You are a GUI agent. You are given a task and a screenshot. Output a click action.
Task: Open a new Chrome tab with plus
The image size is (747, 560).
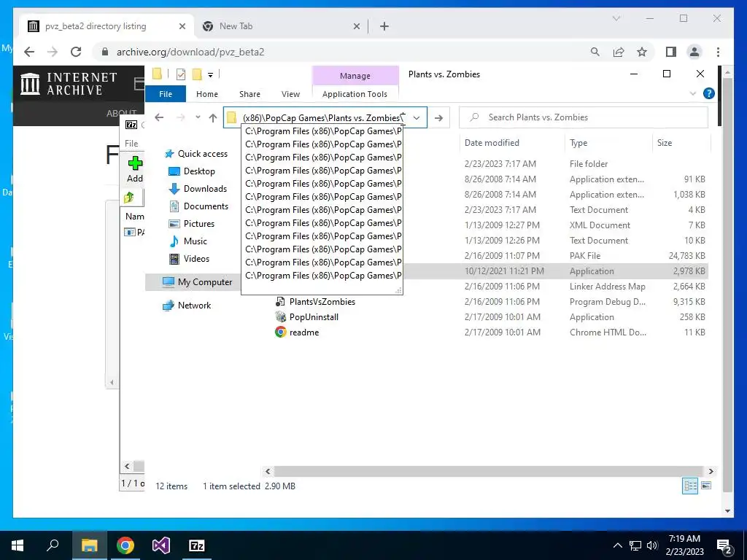tap(384, 26)
